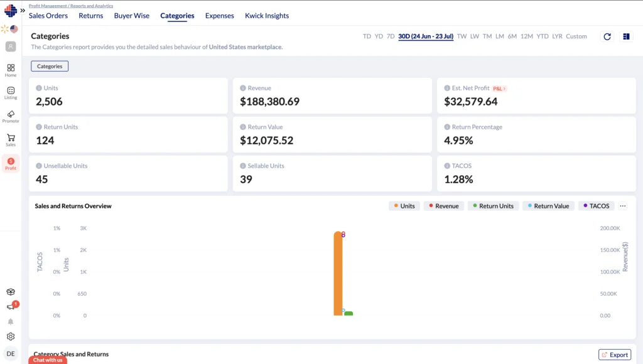Click the $188,380.69 revenue value
Screen dimensions: 643x364
pos(270,102)
